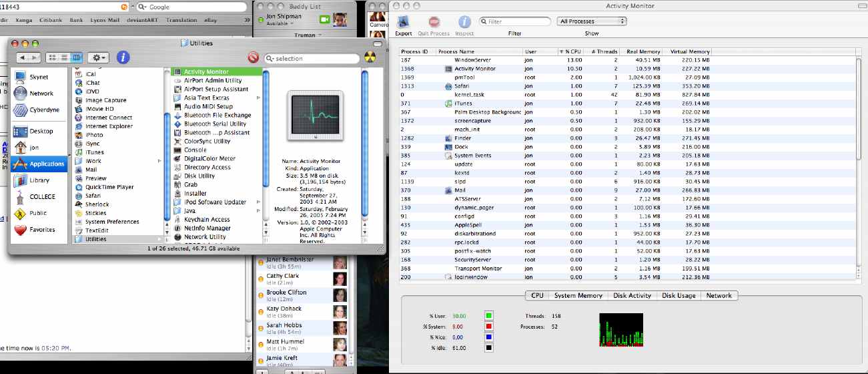Click the yellow Burn disc icon in Finder

(370, 58)
